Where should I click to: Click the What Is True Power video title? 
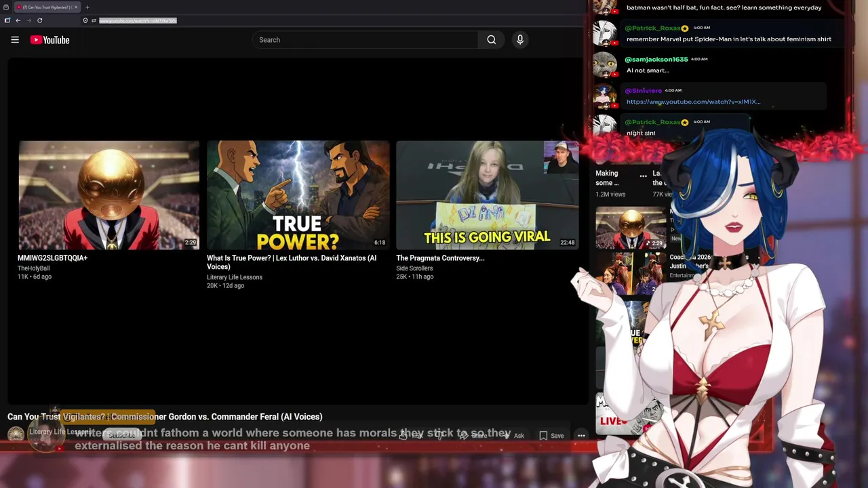pyautogui.click(x=292, y=262)
